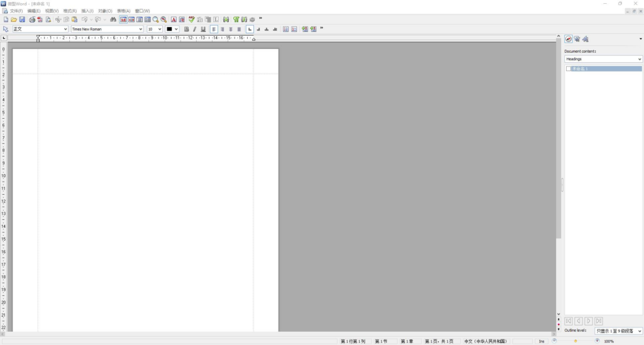The width and height of the screenshot is (644, 345).
Task: Click the 中文（中华人民共和国）language status field
Action: [x=486, y=341]
